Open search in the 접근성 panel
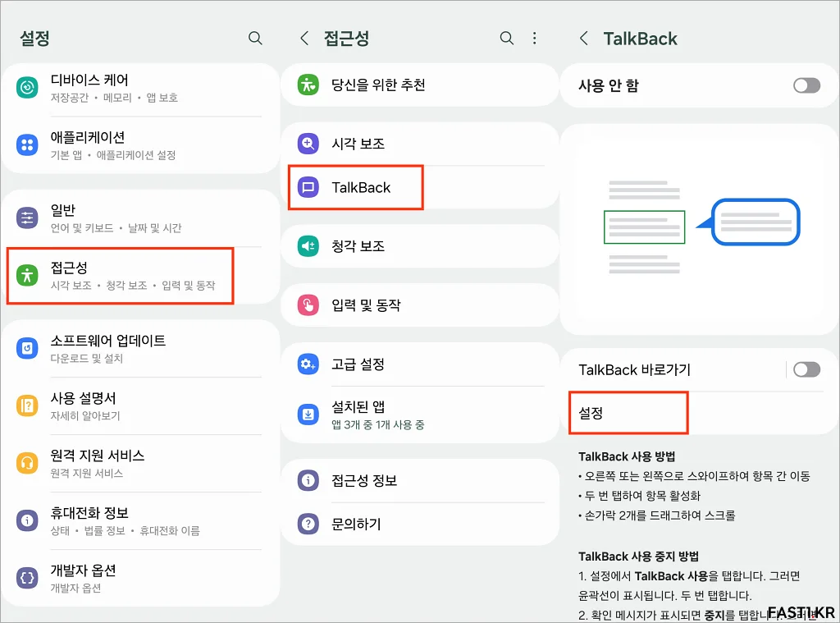This screenshot has width=840, height=623. pos(506,38)
